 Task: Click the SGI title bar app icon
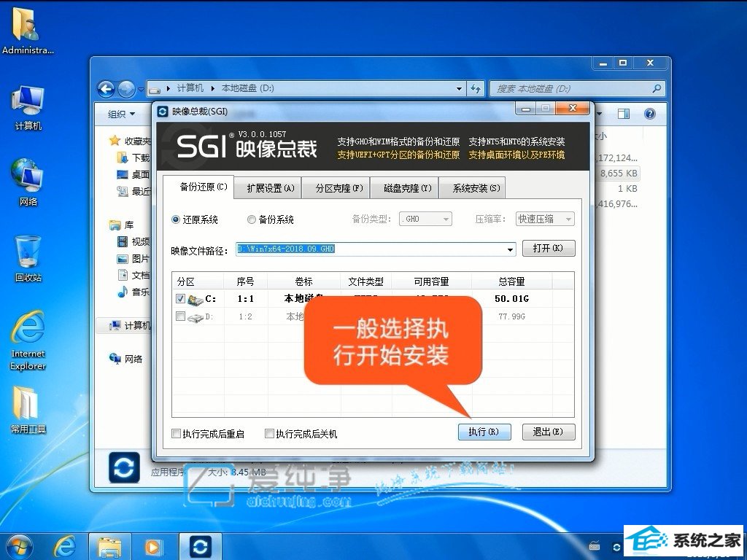163,112
